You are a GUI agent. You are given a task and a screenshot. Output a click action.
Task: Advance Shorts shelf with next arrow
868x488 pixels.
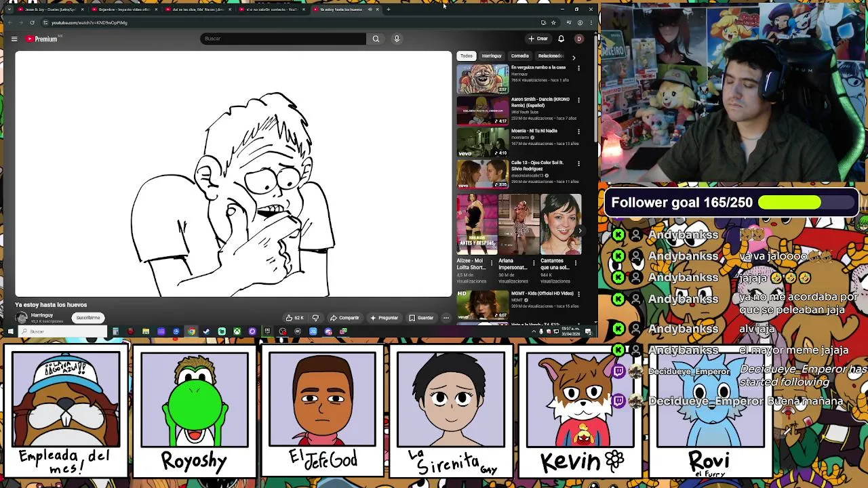click(579, 230)
